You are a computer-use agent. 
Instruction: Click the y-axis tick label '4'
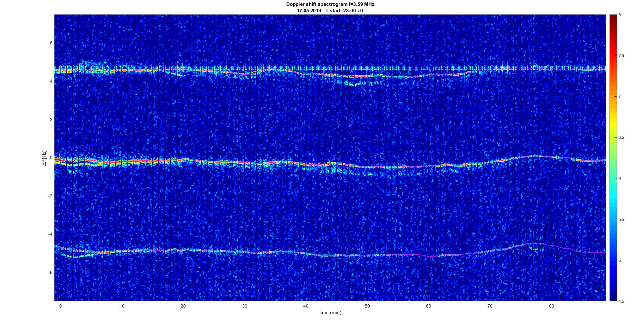(51, 81)
